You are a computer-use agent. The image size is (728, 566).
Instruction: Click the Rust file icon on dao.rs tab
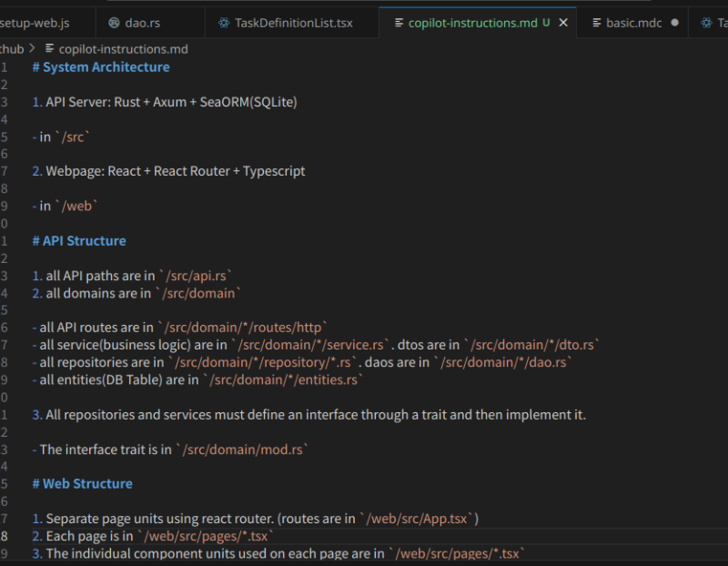point(114,23)
